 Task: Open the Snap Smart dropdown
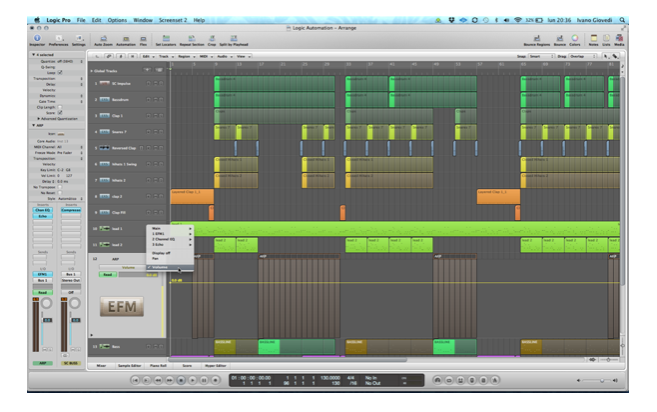pos(541,56)
